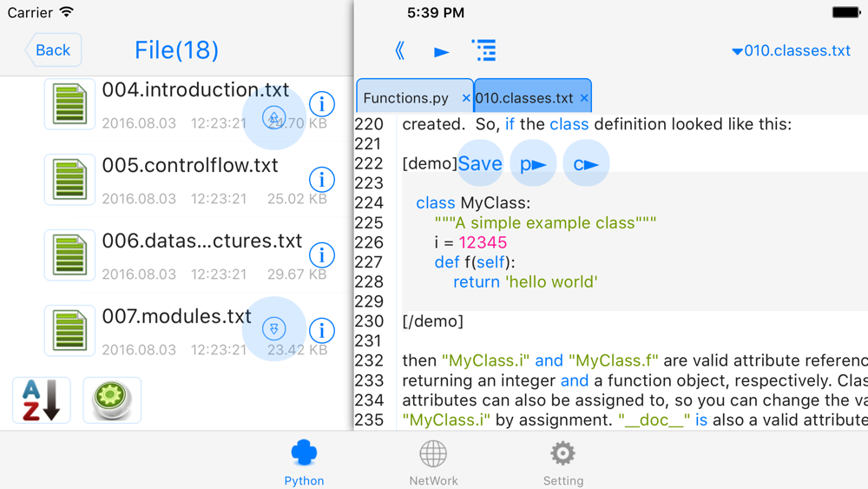Select the 006.datas...ctures.txt file name
The image size is (868, 489).
[x=202, y=241]
